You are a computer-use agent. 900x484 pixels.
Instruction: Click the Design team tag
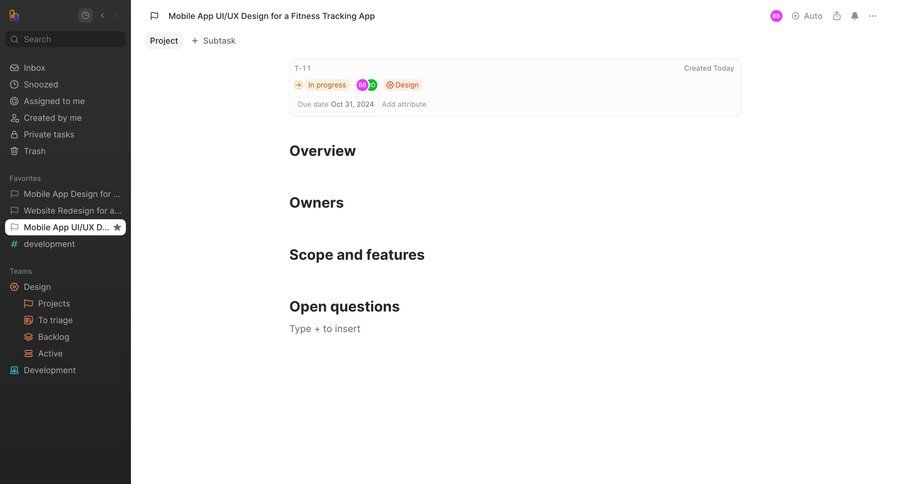point(402,85)
